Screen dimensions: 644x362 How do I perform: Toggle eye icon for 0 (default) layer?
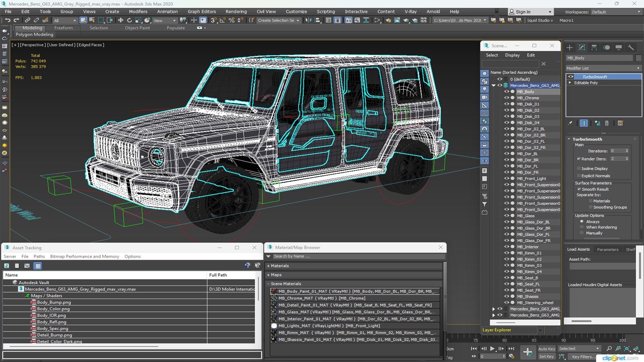[x=500, y=79]
